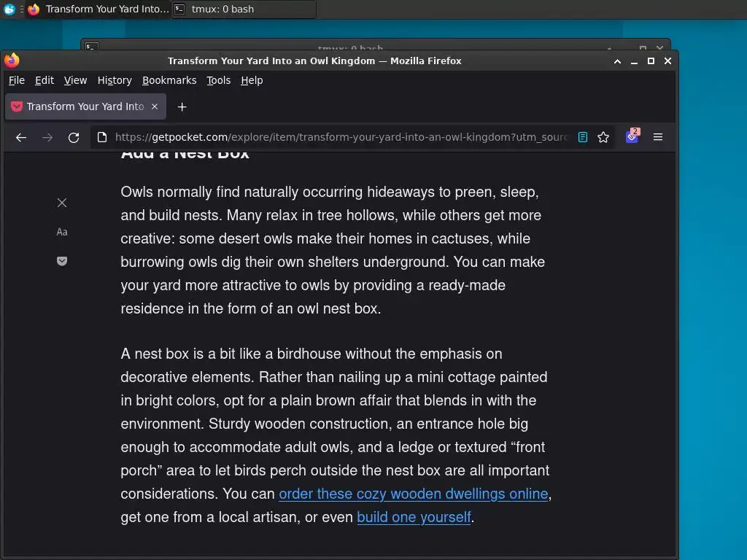Toggle reader view in address bar
The height and width of the screenshot is (560, 747).
[583, 137]
